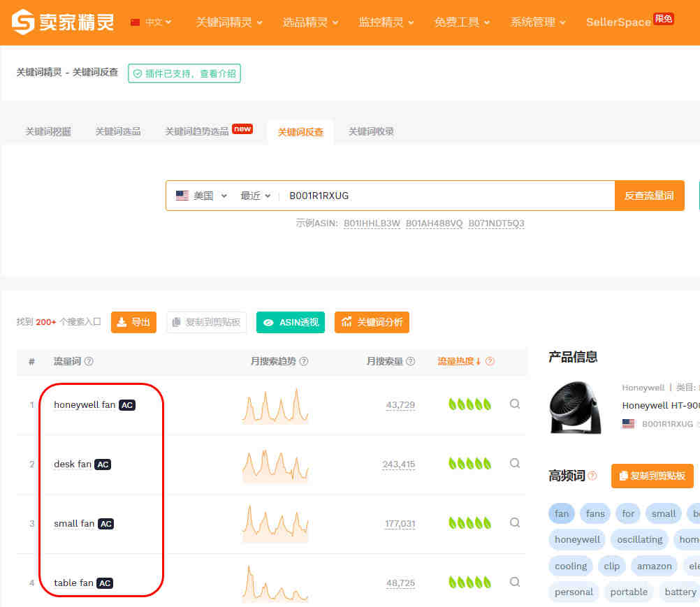Sort by 流量热度 column

(x=459, y=361)
